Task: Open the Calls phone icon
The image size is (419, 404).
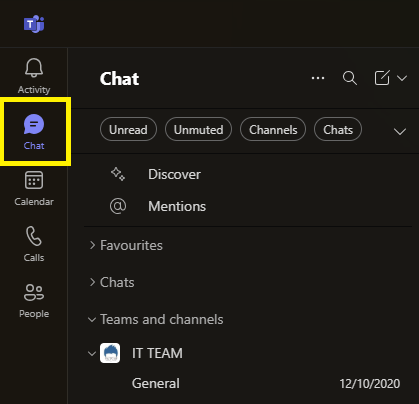Action: point(34,236)
